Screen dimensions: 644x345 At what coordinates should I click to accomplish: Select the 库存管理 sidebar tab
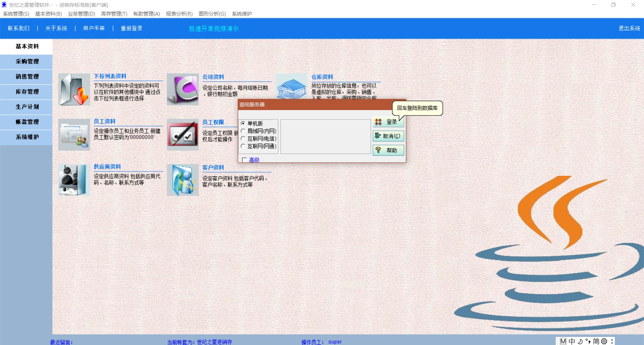[26, 92]
